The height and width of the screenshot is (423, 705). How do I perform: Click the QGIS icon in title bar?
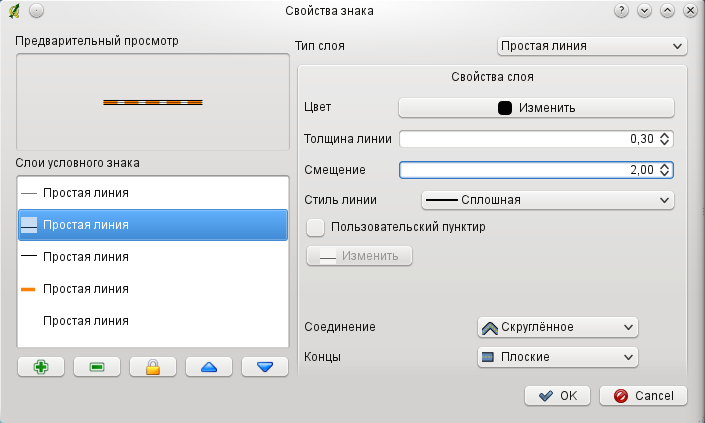12,10
